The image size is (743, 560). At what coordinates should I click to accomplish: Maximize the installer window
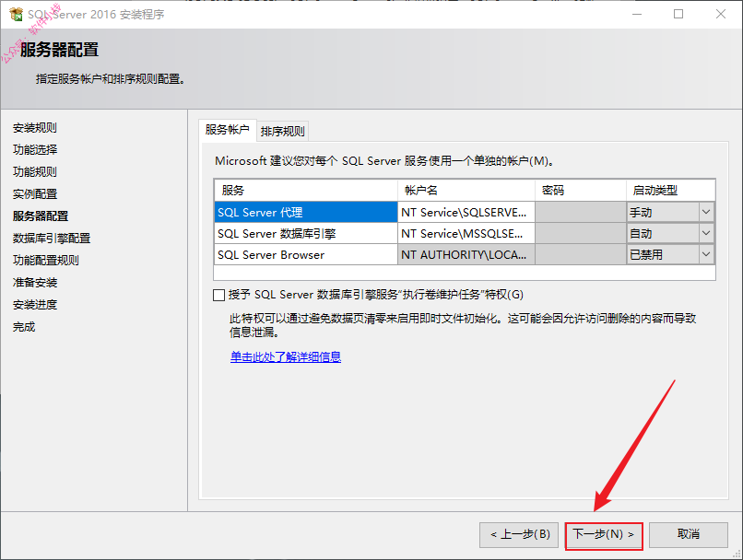click(x=678, y=14)
